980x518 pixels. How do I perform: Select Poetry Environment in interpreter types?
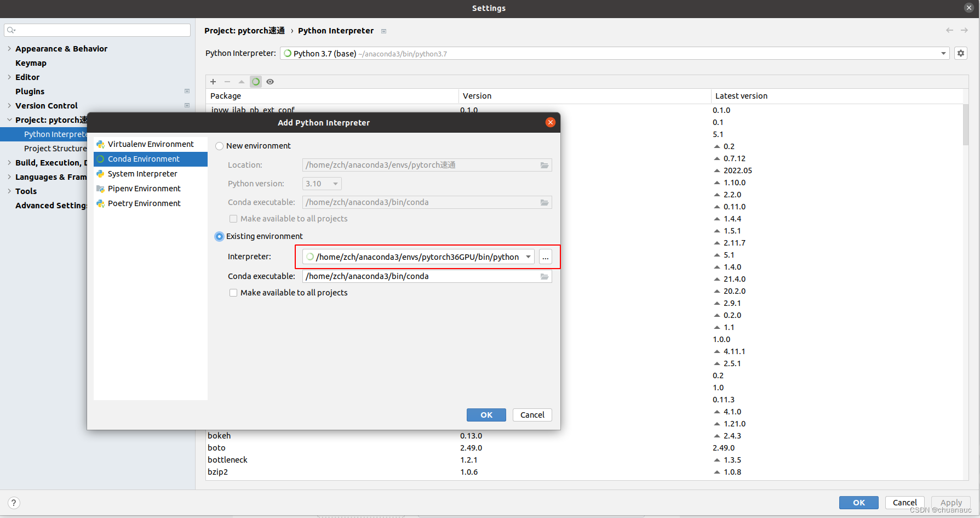tap(151, 203)
